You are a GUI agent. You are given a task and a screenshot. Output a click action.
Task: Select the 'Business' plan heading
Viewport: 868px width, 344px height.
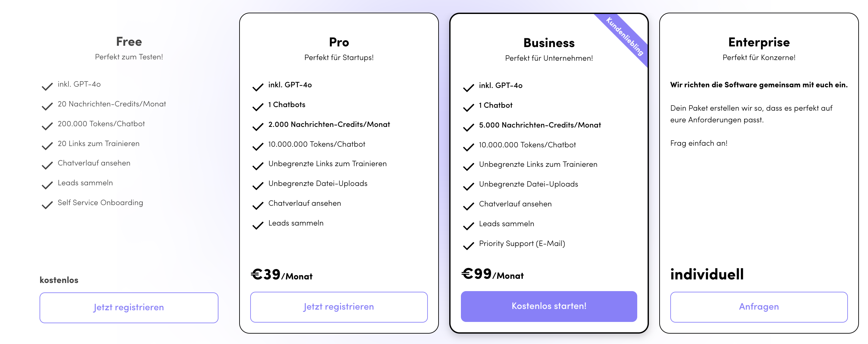point(548,43)
